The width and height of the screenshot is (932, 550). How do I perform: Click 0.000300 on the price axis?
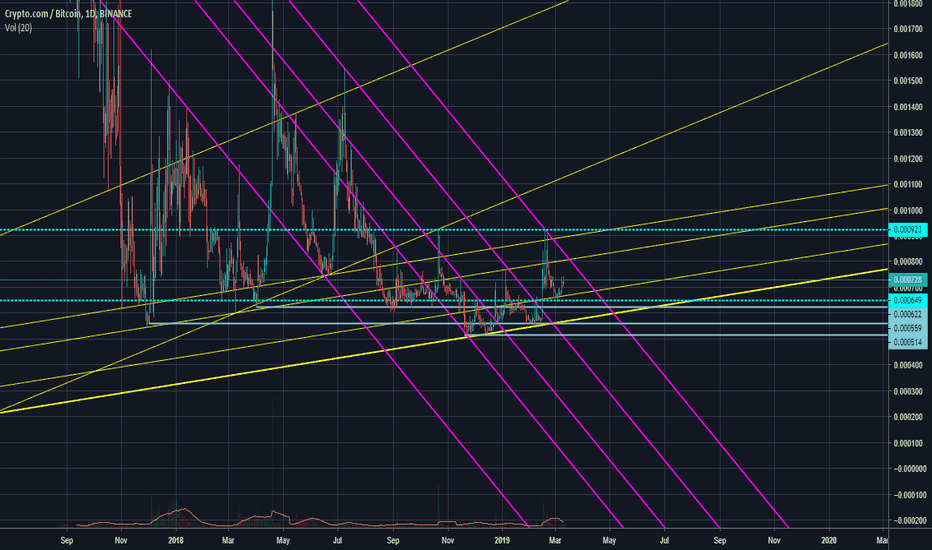coord(908,391)
